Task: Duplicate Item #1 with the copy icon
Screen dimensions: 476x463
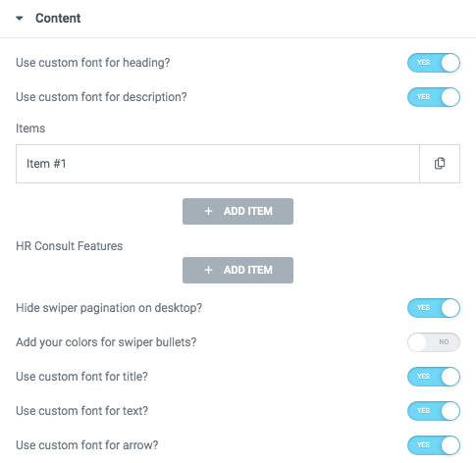Action: (440, 164)
